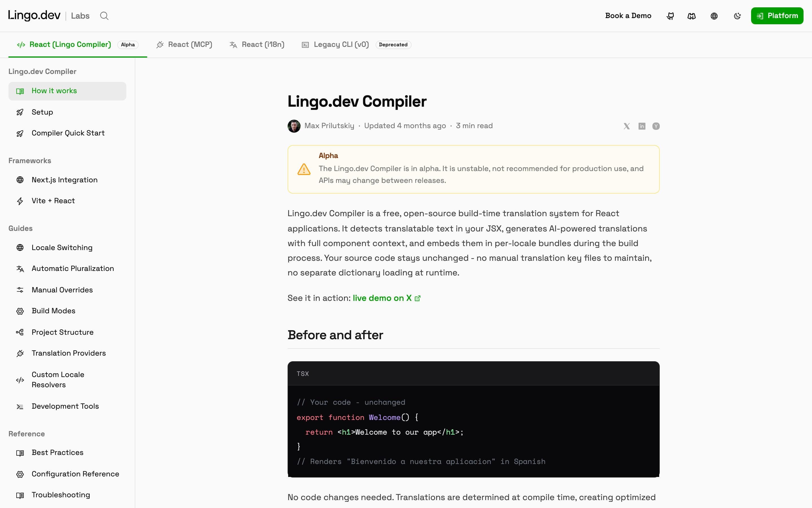Click the Deprecated badge

click(x=393, y=45)
